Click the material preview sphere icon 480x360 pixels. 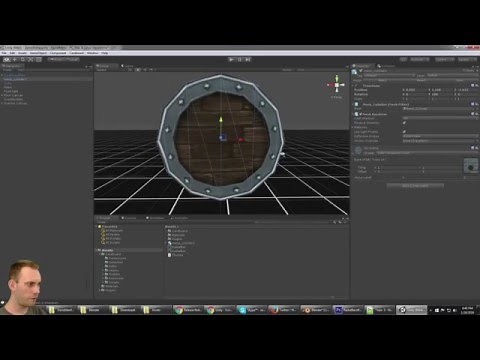(358, 150)
